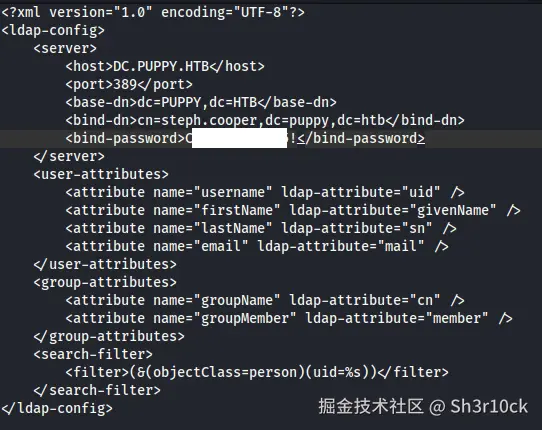Click the XML version declaration line

153,12
